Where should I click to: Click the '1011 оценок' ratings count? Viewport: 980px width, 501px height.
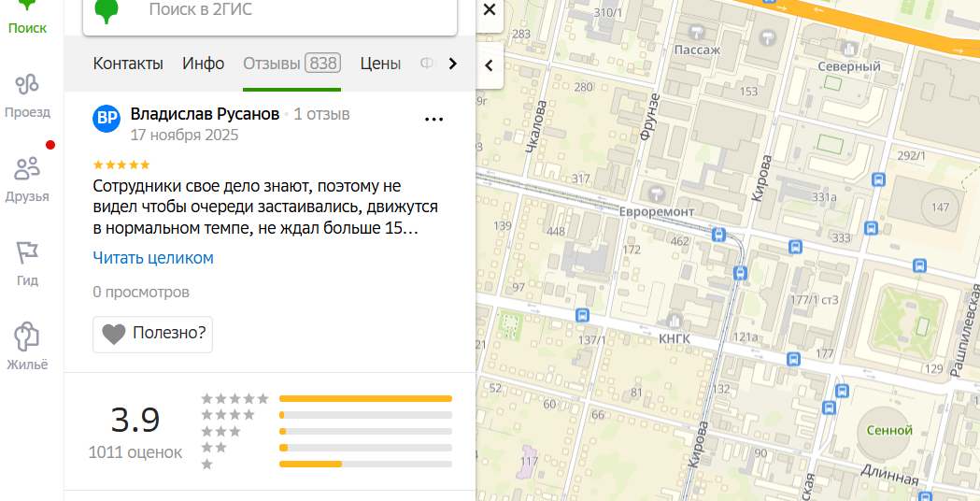point(135,452)
